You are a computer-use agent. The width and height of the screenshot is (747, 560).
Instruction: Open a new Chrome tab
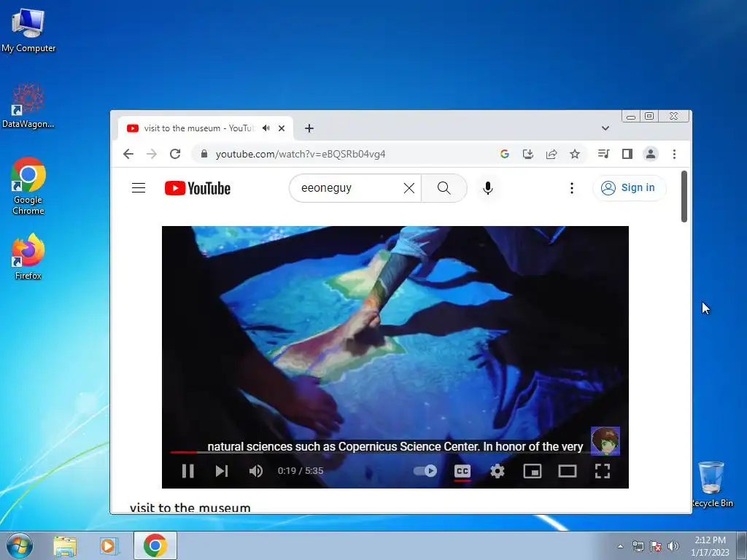tap(309, 128)
